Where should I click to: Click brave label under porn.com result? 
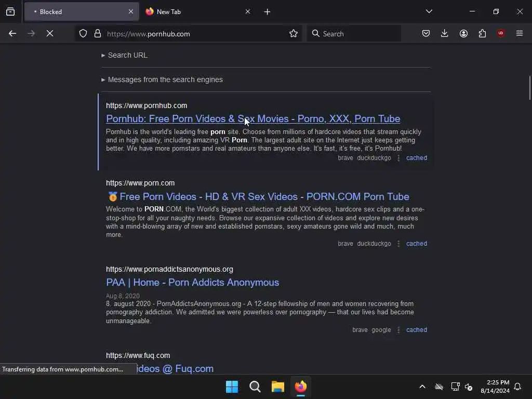pyautogui.click(x=345, y=244)
